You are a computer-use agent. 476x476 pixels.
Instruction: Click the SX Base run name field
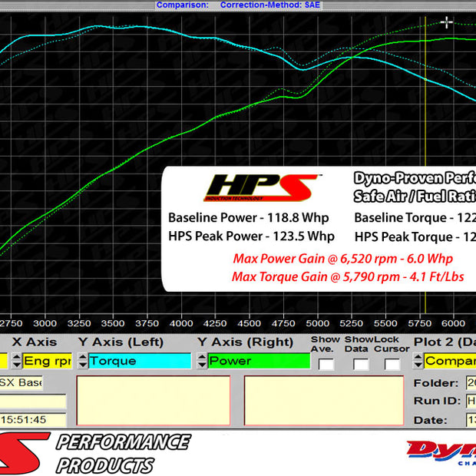[21, 382]
